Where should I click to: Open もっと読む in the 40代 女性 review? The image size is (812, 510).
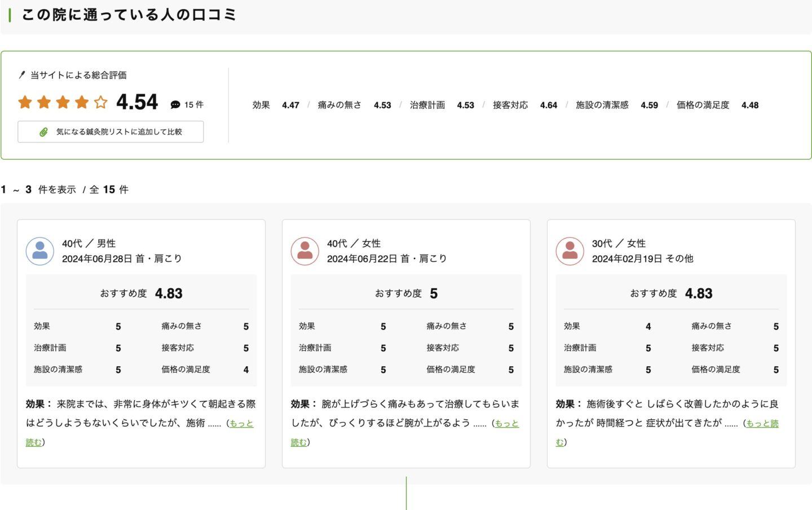tap(506, 423)
